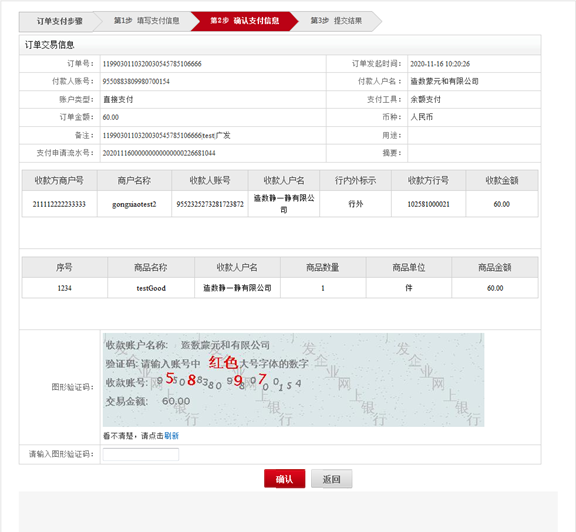Screen dimensions: 576x532
Task: Click the 收款方商户号 column header
Action: pyautogui.click(x=59, y=180)
